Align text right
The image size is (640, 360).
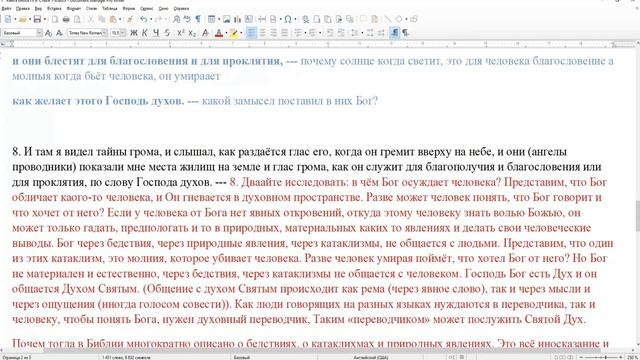tap(273, 33)
